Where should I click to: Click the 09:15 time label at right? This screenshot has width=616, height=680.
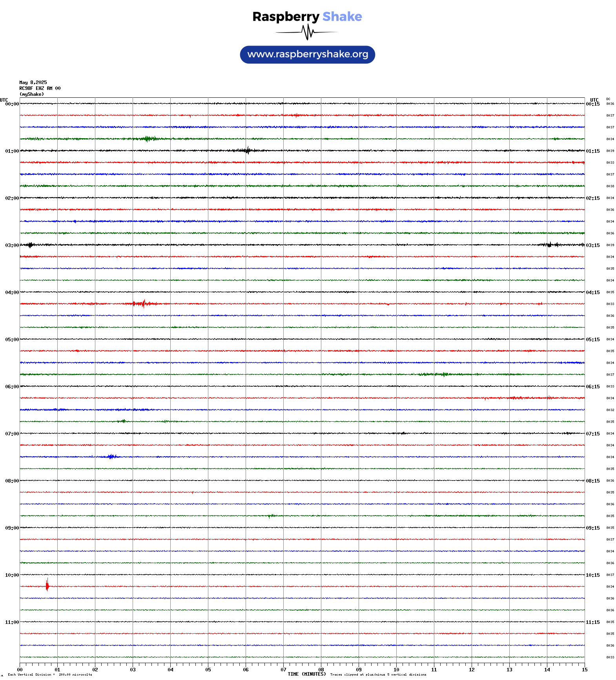pos(593,528)
